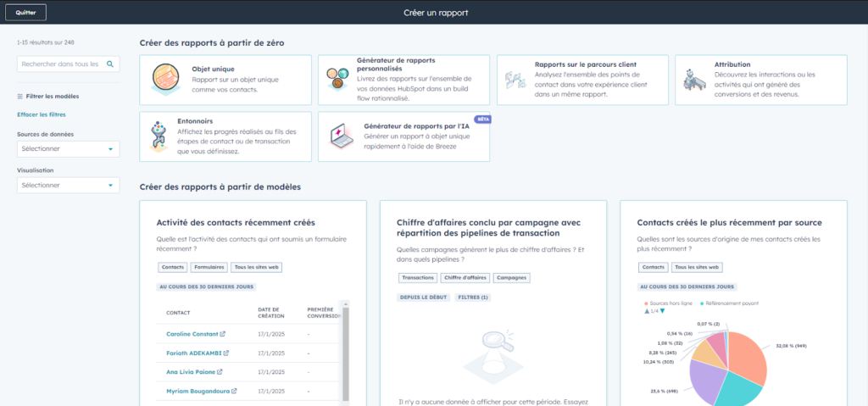This screenshot has width=868, height=406.
Task: Click the customer journey reports icon
Action: pos(515,81)
